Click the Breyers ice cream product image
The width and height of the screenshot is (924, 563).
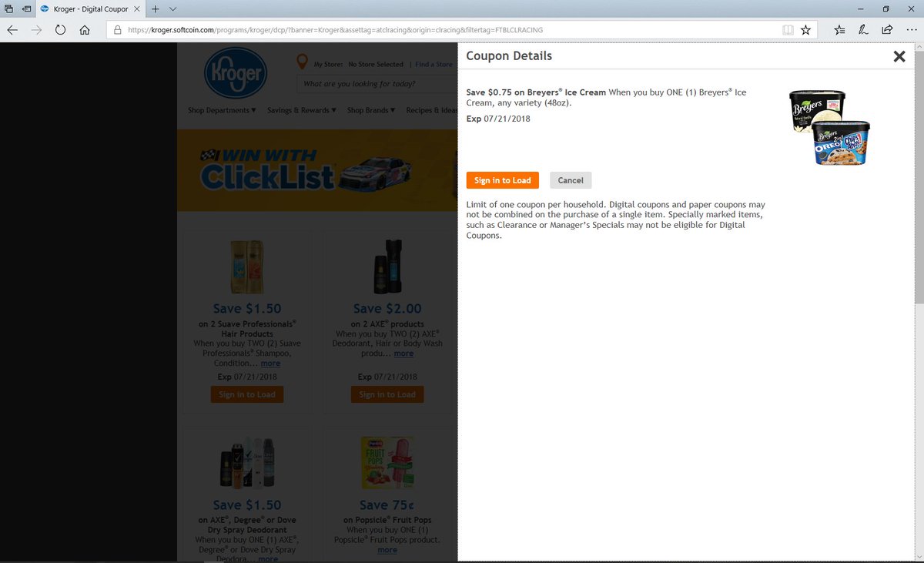(829, 127)
